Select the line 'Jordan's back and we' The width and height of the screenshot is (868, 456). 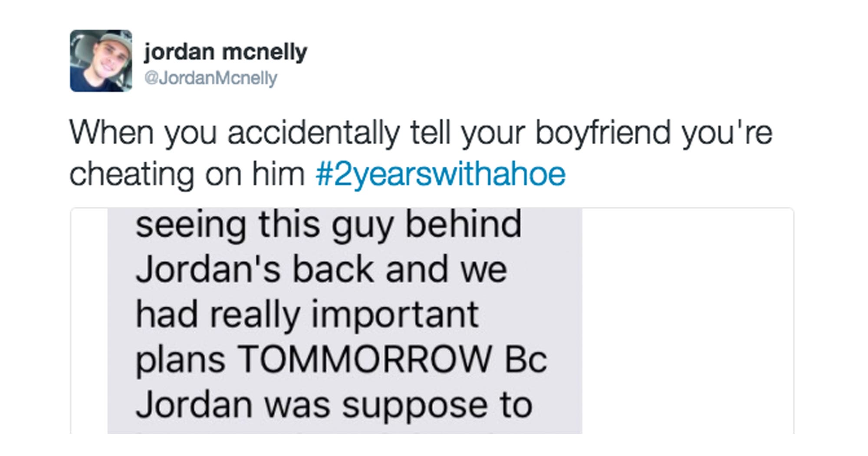pos(321,269)
